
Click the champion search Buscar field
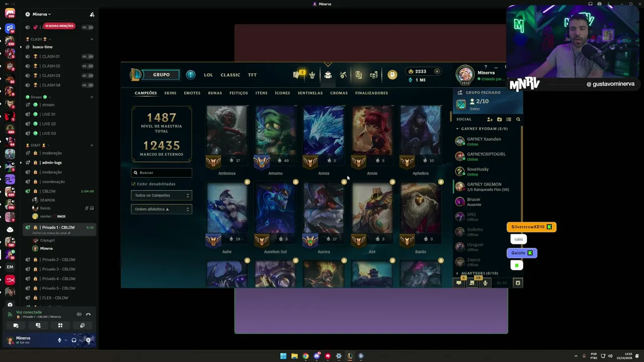[x=162, y=173]
